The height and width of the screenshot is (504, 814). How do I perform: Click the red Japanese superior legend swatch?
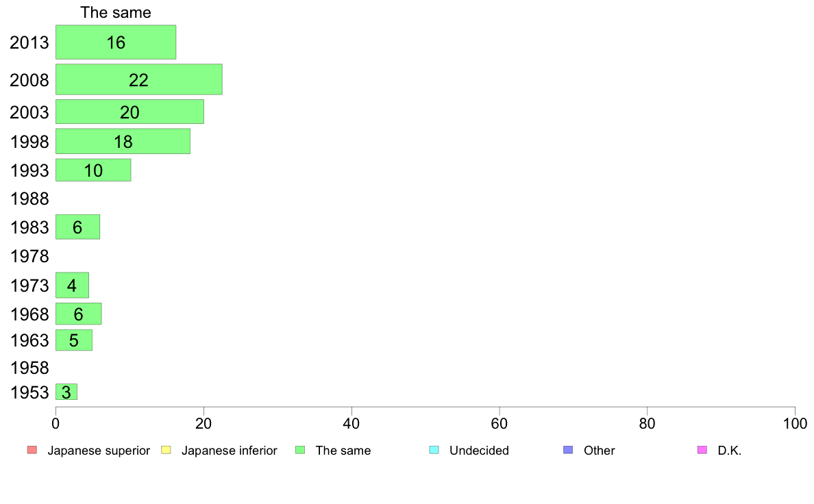[x=32, y=449]
